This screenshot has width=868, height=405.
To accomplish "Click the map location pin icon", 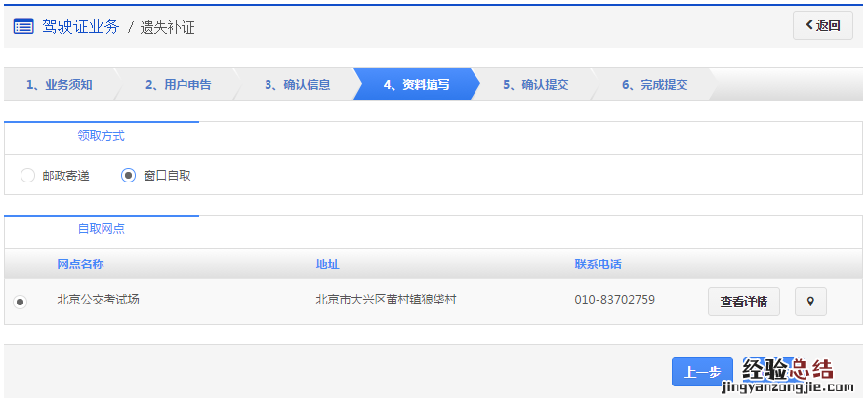I will click(810, 302).
